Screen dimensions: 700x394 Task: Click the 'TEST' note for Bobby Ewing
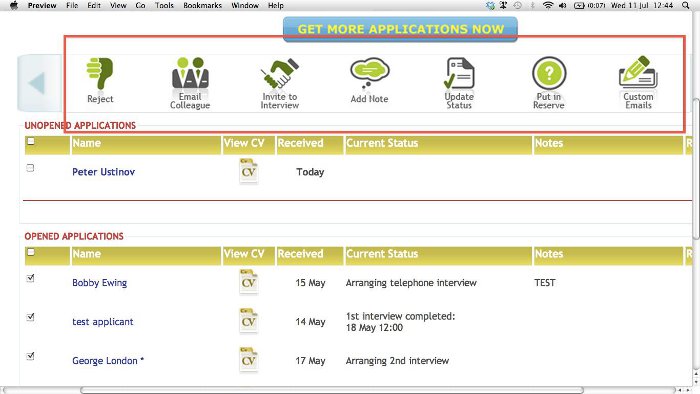545,282
